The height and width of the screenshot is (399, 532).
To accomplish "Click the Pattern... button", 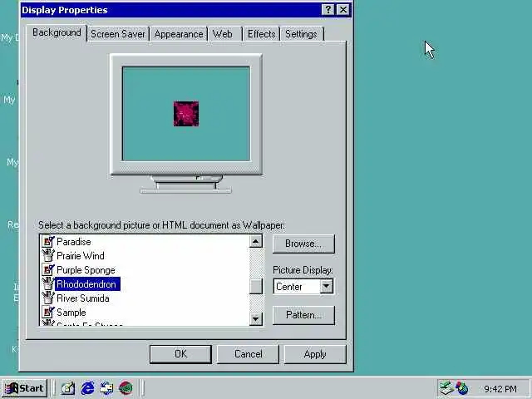I will (x=303, y=315).
